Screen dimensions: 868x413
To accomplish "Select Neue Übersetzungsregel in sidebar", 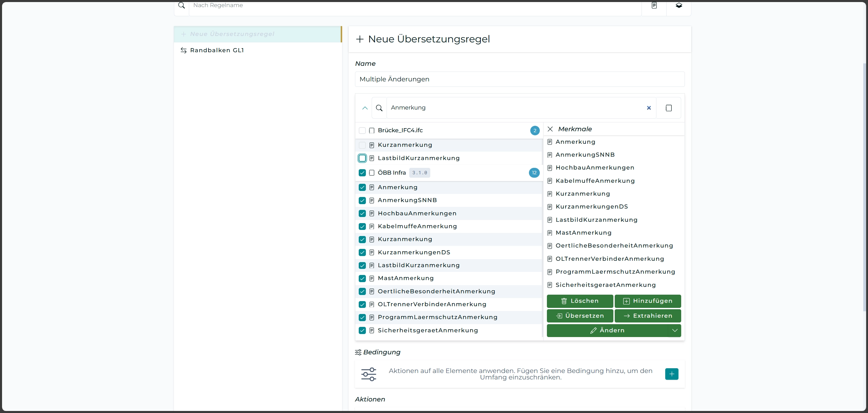I will (232, 34).
